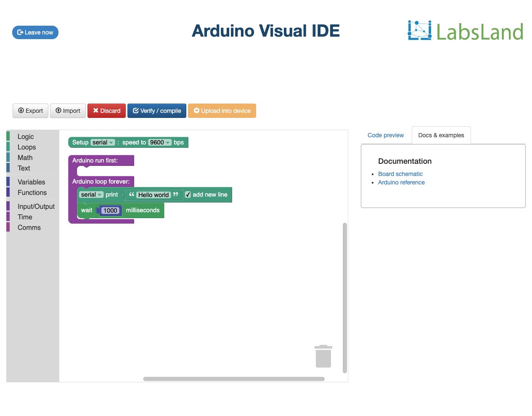Select the Arduino run first block

pyautogui.click(x=101, y=160)
